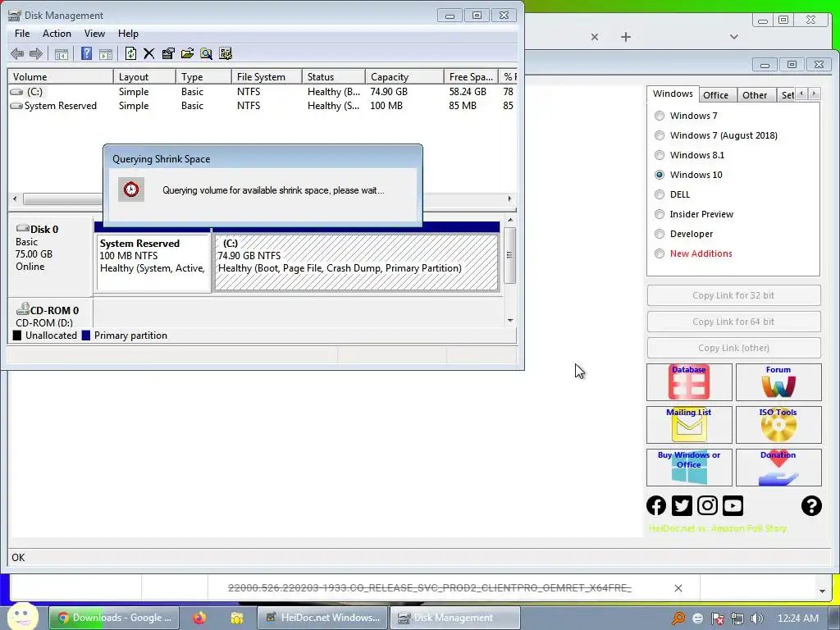Select Windows 7 (August 2018) radio option

(660, 135)
